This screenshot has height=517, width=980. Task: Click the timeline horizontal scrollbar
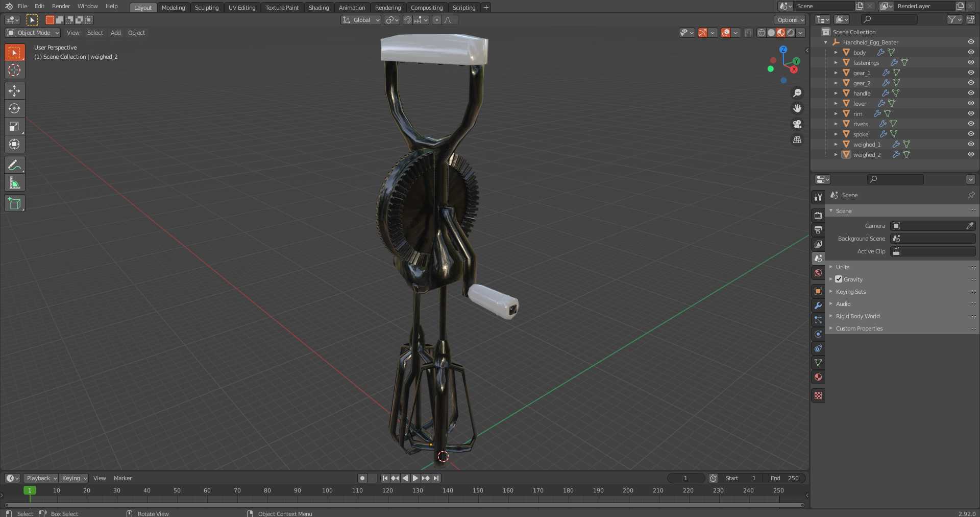pyautogui.click(x=405, y=505)
